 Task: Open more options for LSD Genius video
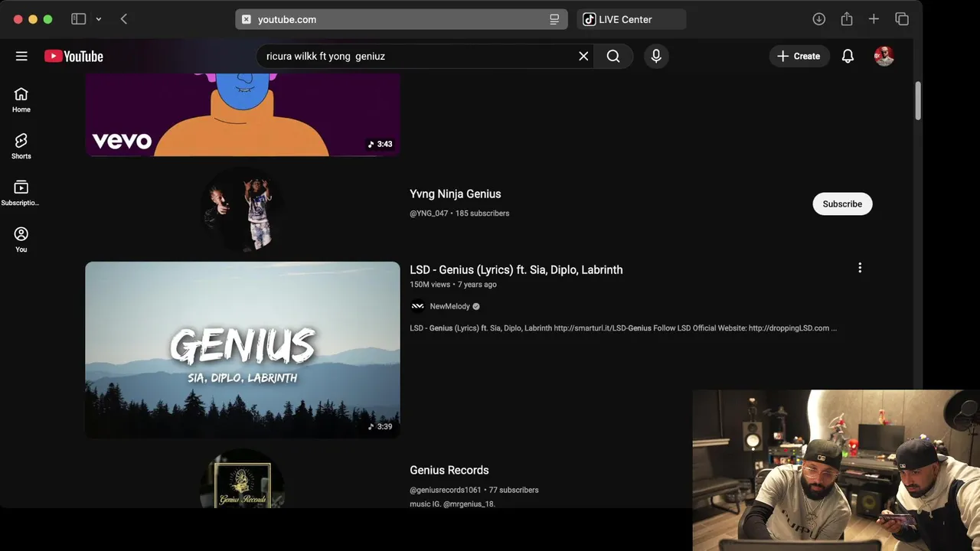(x=860, y=268)
